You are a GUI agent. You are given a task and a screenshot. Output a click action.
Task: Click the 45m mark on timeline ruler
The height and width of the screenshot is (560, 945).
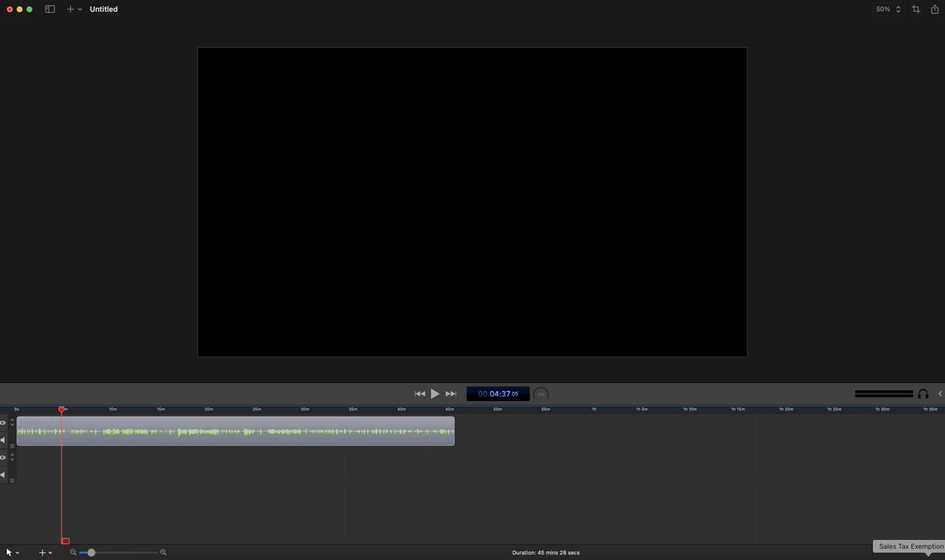point(450,410)
